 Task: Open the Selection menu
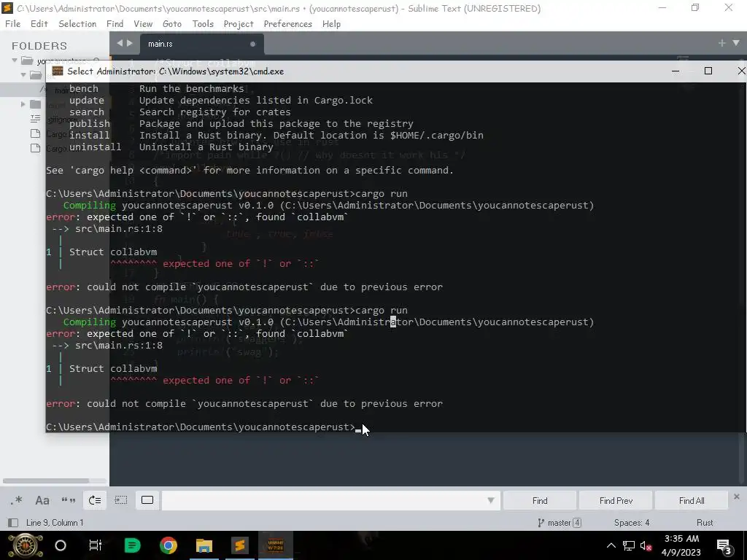click(x=77, y=24)
